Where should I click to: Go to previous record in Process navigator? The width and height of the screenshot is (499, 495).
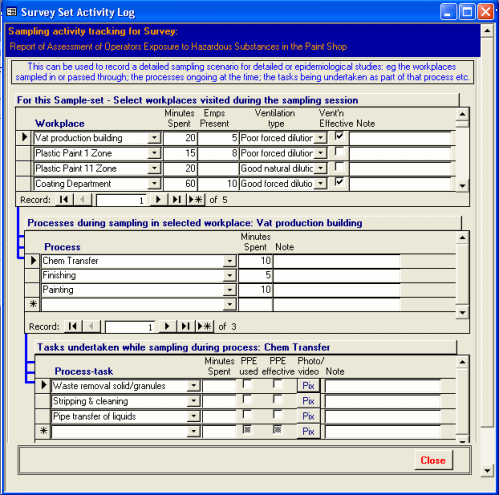point(91,326)
